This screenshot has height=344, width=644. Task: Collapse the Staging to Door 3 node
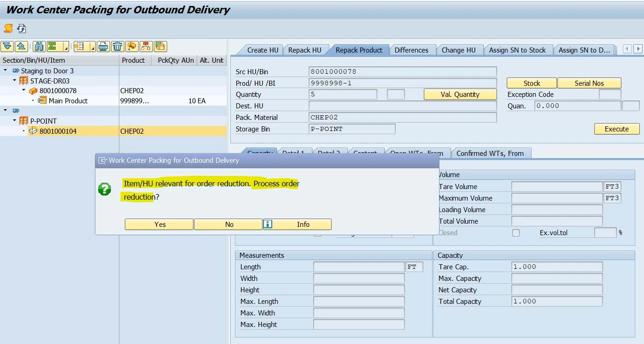coord(6,71)
